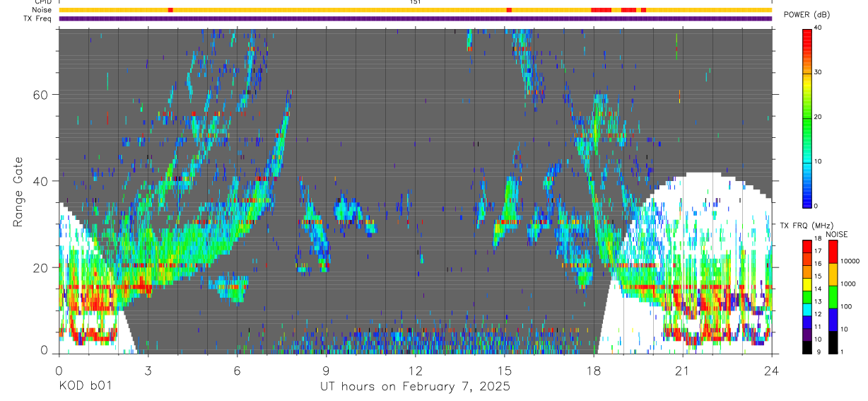
Task: Click the 6 tick on the UT hours axis
Action: 237,370
